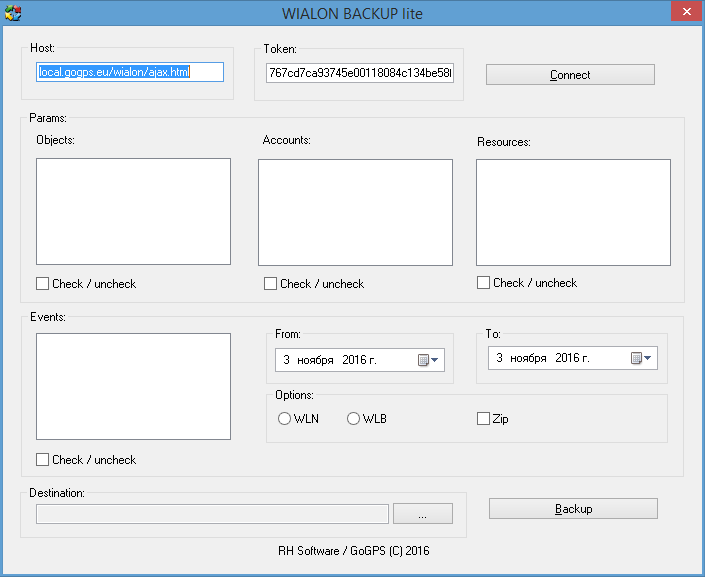Image resolution: width=705 pixels, height=577 pixels.
Task: Click the Token input field
Action: (359, 73)
